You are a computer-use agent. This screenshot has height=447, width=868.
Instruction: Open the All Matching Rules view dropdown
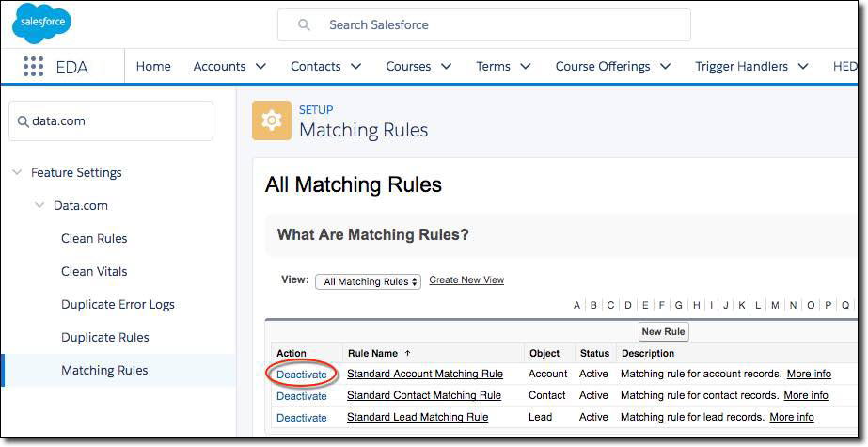pyautogui.click(x=368, y=281)
